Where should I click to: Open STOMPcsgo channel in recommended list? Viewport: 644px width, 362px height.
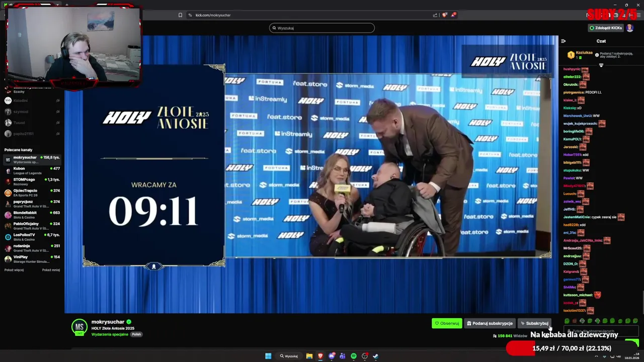pyautogui.click(x=32, y=182)
